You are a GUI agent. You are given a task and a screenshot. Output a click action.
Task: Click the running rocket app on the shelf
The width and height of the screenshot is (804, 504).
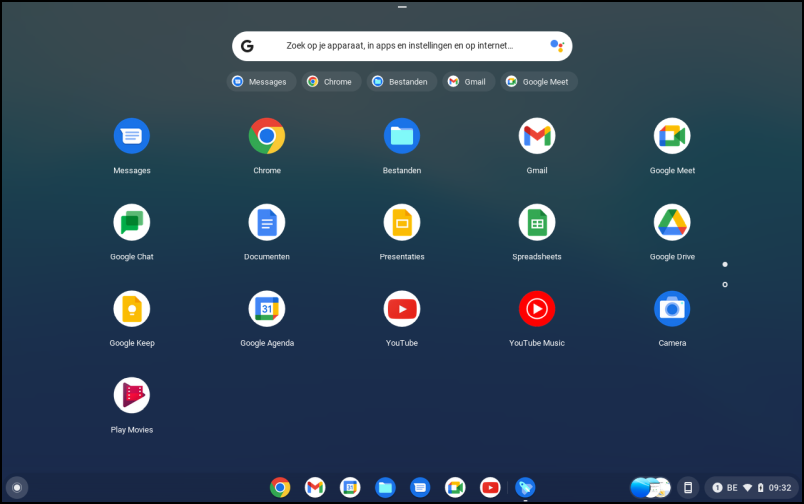pyautogui.click(x=525, y=488)
